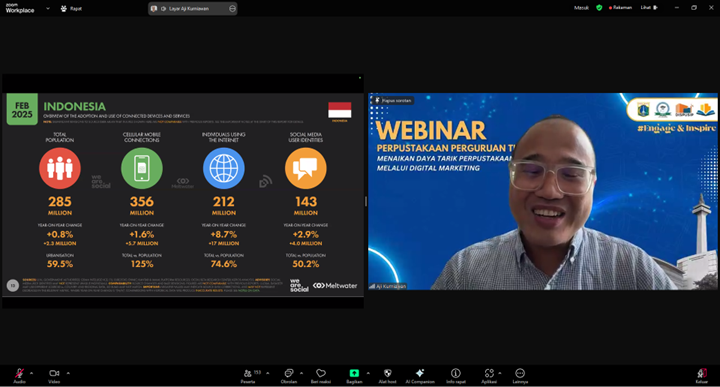Image resolution: width=720 pixels, height=387 pixels.
Task: Click the INDONESIA slide heading
Action: pyautogui.click(x=74, y=107)
